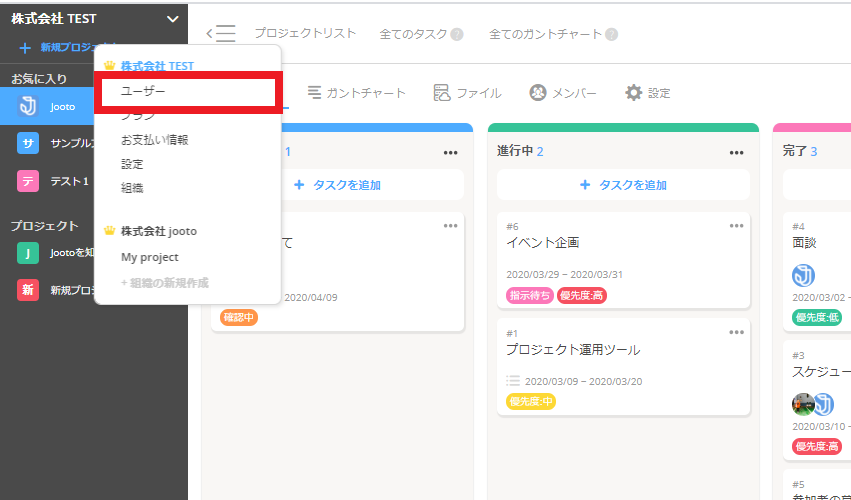
Task: Open the メンバー tab
Action: [562, 93]
